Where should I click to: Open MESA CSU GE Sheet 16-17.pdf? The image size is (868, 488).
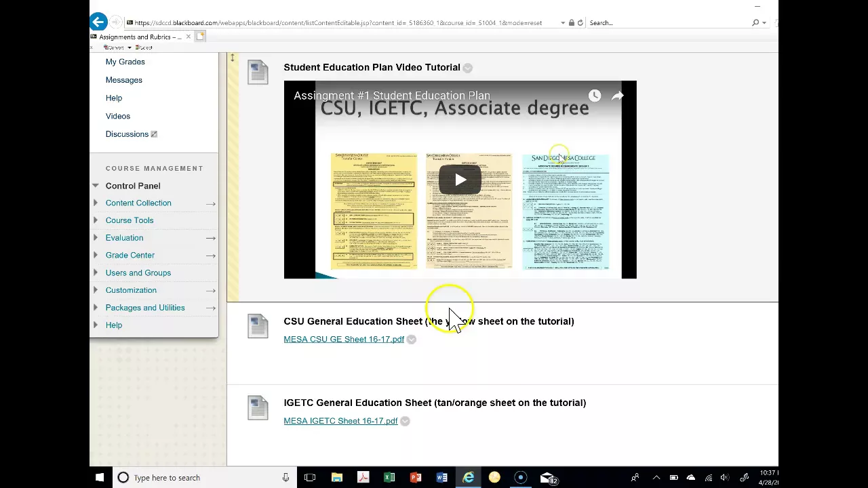coord(344,340)
